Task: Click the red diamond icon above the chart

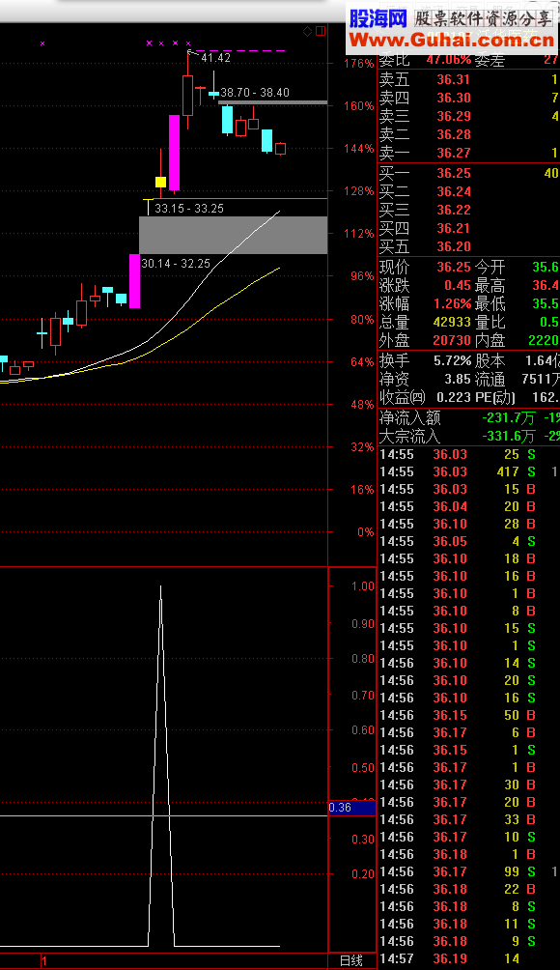Action: click(307, 31)
